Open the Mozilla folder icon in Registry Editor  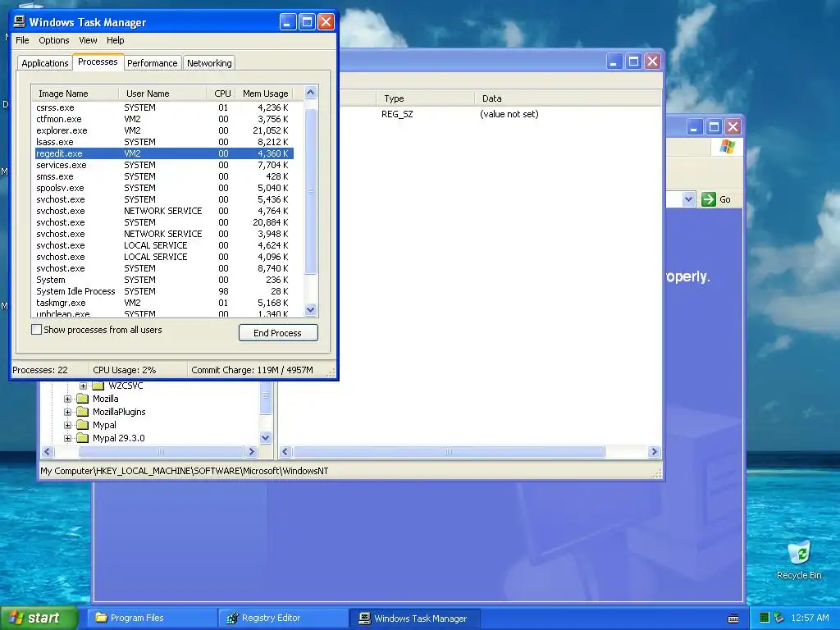point(82,399)
